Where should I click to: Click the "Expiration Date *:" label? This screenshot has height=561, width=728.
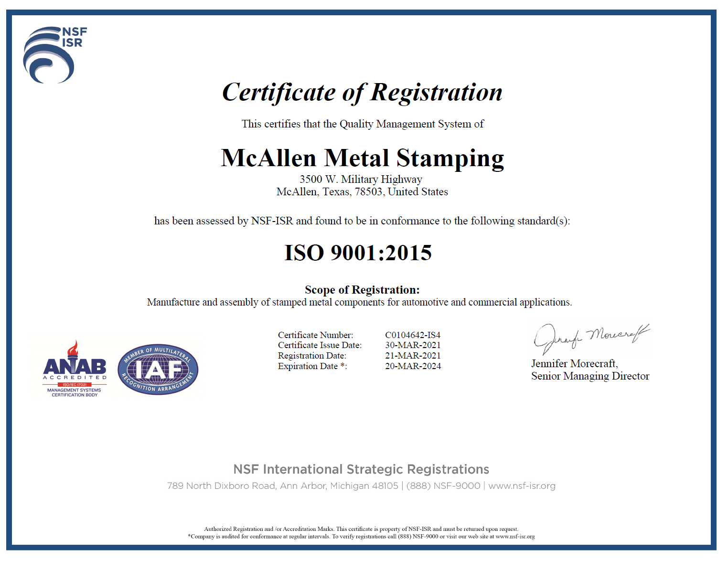tap(312, 366)
